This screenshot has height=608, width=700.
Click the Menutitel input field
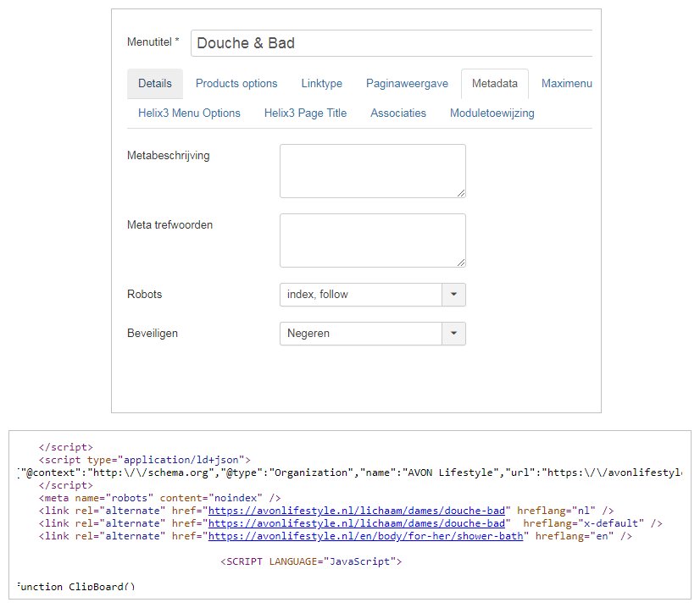click(x=392, y=43)
